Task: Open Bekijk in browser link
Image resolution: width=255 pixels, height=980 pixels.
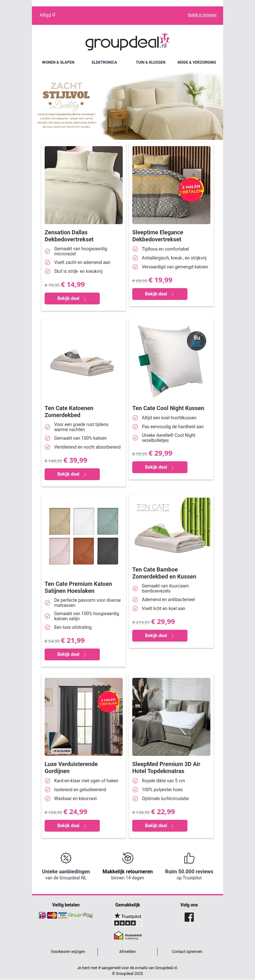Action: point(202,15)
